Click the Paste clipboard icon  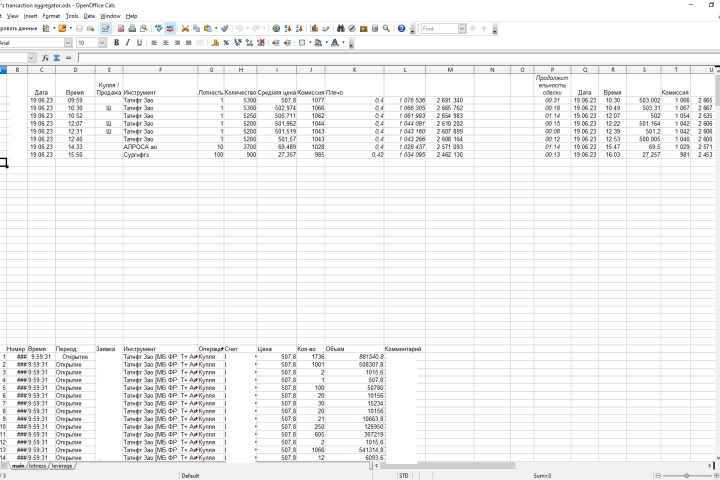(208, 28)
